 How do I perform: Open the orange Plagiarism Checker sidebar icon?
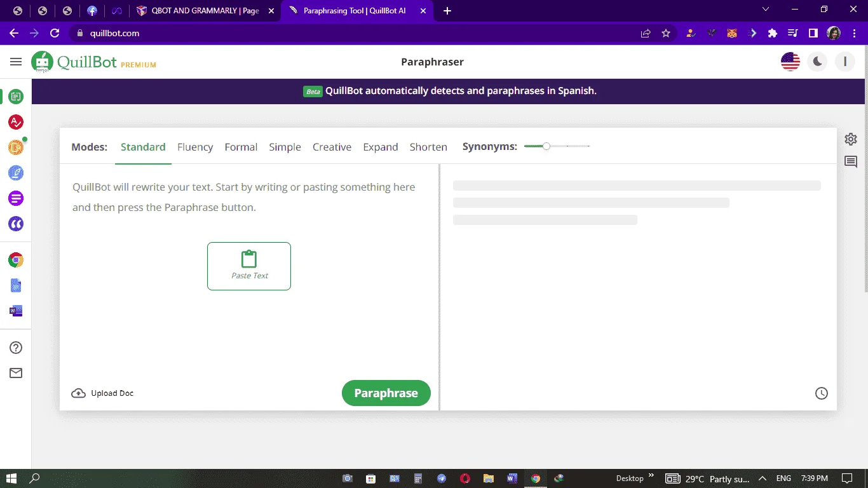point(16,147)
